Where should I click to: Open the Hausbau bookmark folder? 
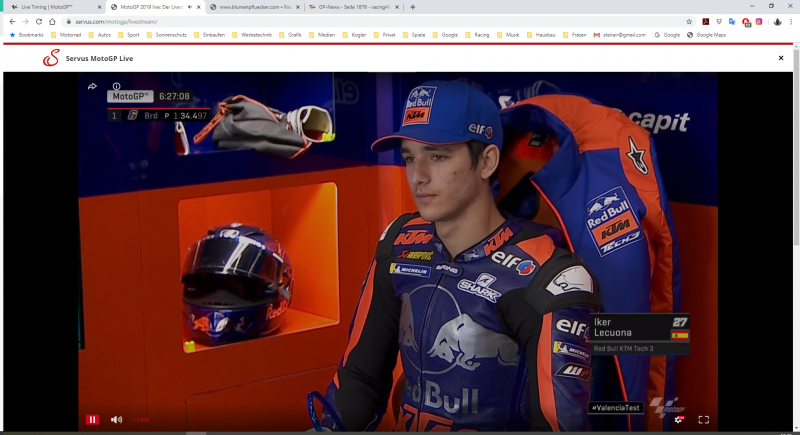click(541, 35)
